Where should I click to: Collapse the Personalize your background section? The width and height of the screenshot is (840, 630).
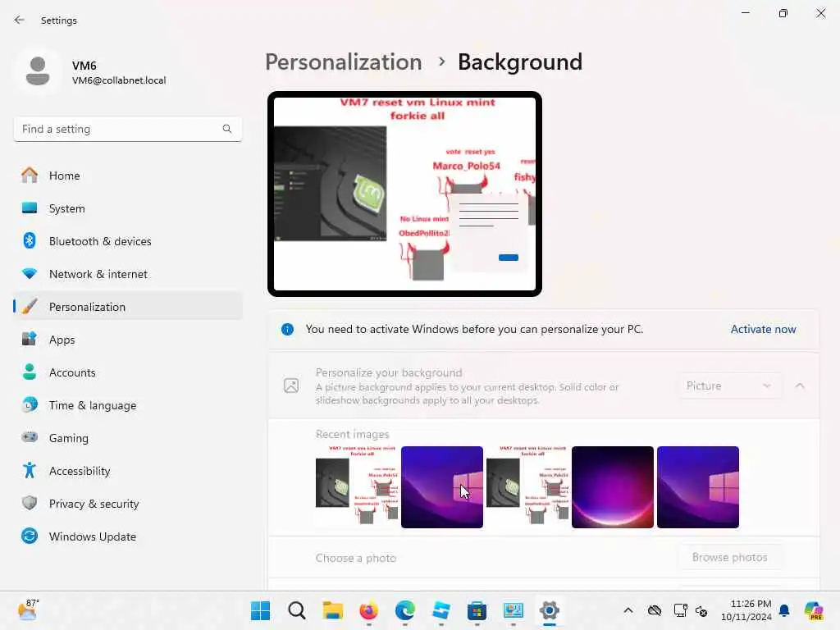(800, 386)
